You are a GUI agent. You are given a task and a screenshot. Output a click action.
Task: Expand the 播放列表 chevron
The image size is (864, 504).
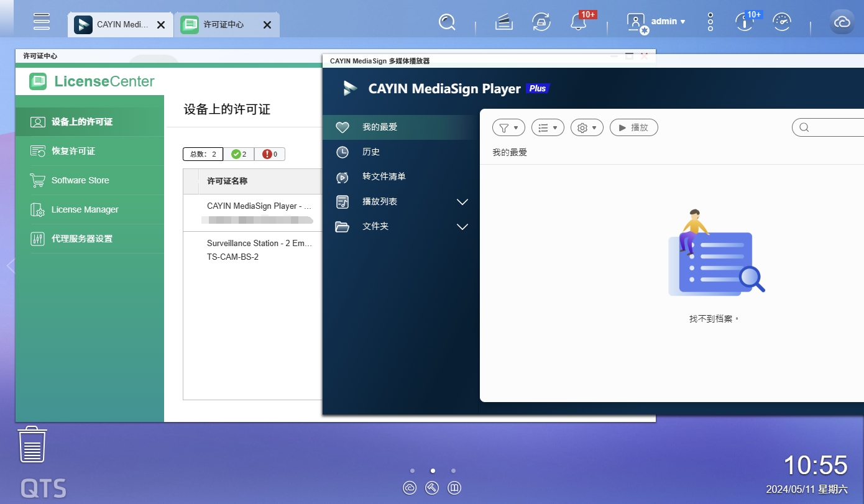[x=462, y=202]
